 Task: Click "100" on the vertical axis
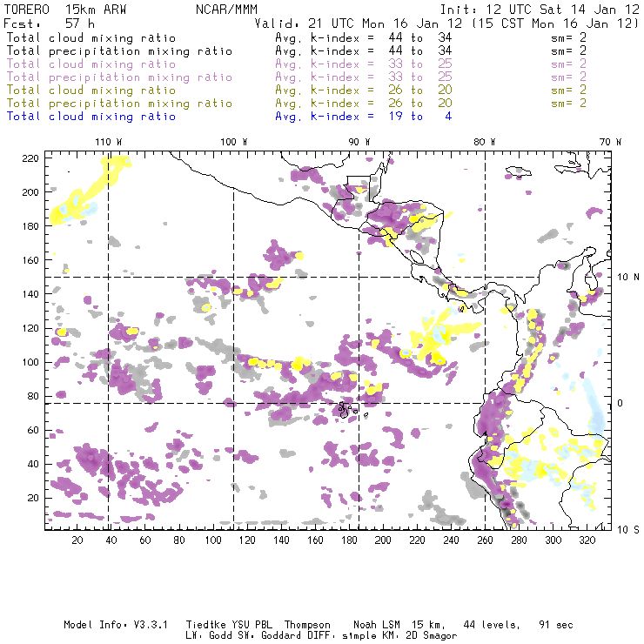pos(30,362)
